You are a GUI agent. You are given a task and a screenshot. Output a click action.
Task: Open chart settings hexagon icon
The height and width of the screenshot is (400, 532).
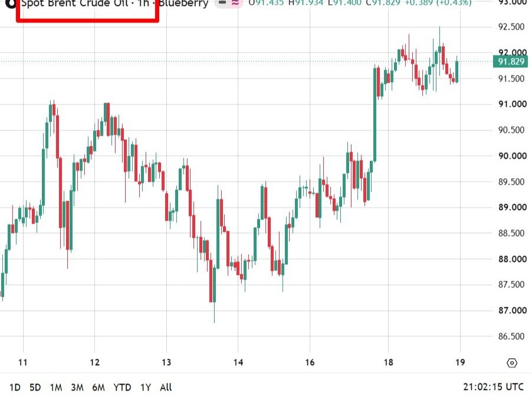click(511, 363)
